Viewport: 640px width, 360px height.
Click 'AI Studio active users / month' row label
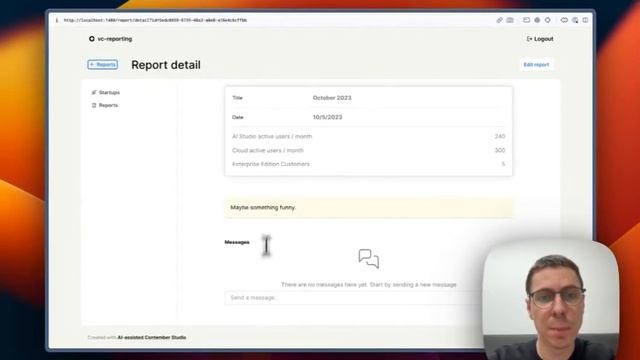[272, 136]
